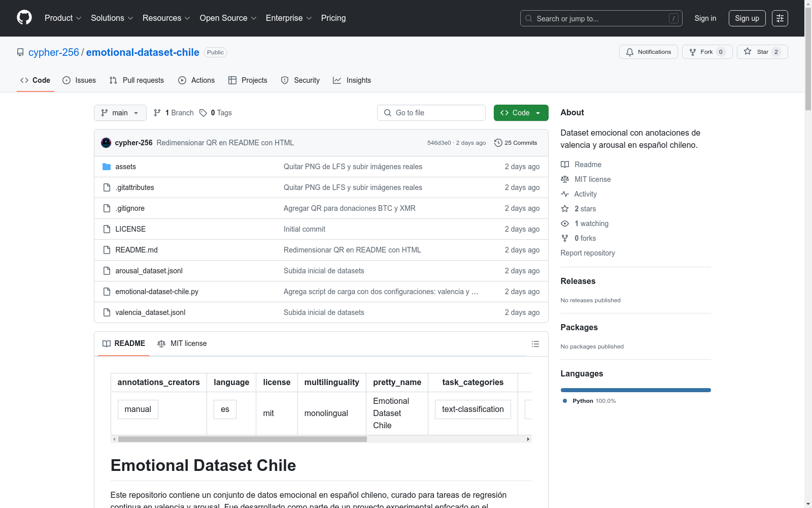This screenshot has height=508, width=812.
Task: View the 25 Commits history
Action: 516,143
